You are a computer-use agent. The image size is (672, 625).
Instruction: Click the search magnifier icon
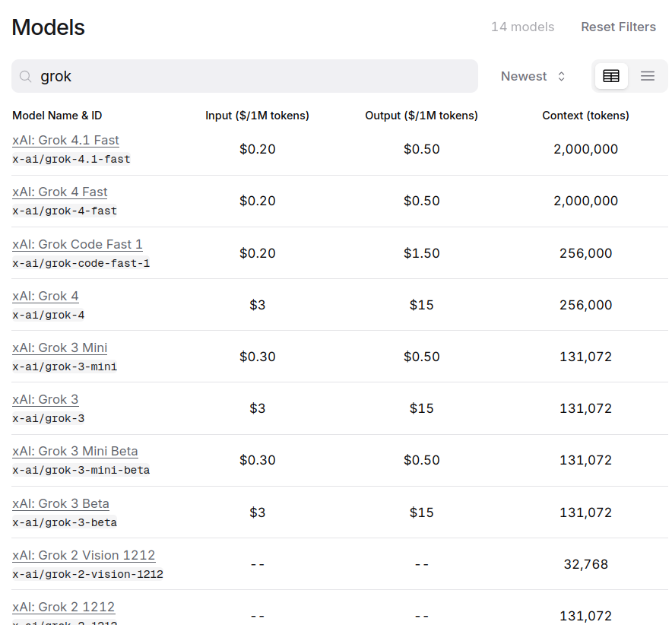[25, 77]
